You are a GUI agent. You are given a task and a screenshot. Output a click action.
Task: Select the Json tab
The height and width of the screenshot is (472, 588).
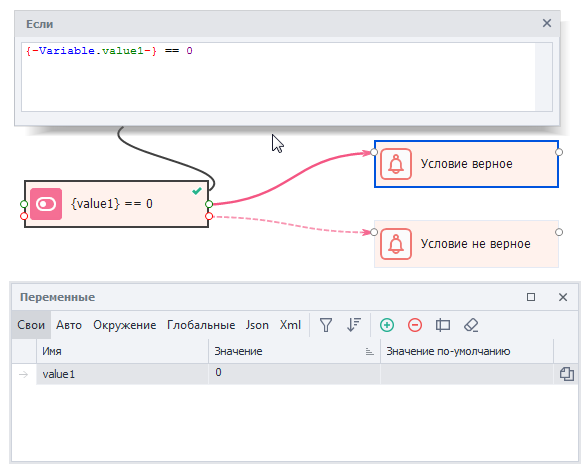(257, 325)
